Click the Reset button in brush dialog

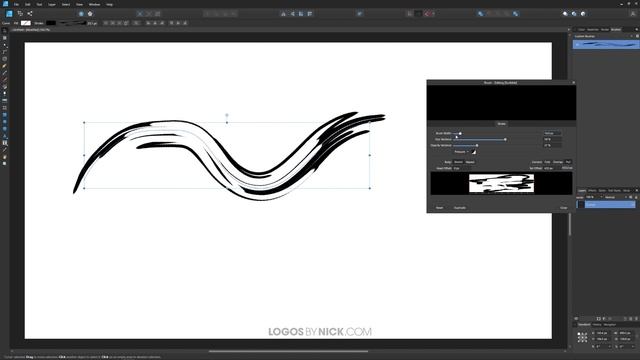coord(439,208)
